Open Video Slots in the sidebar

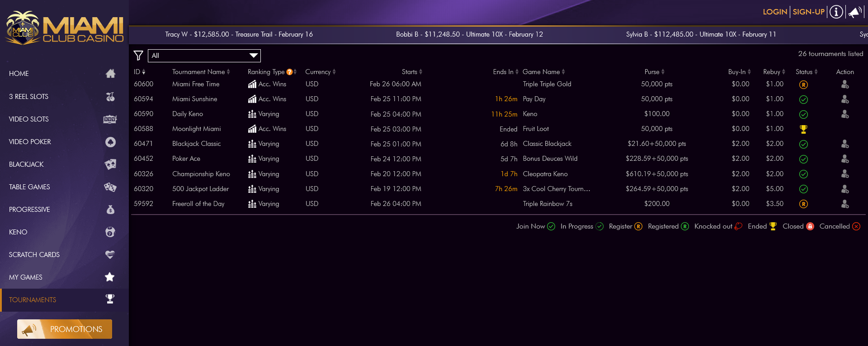click(63, 119)
